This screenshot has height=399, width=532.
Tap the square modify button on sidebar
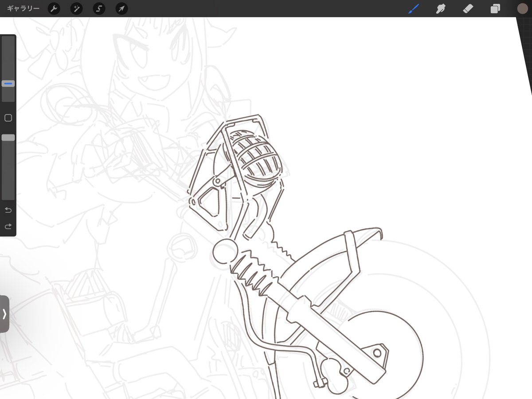coord(8,118)
